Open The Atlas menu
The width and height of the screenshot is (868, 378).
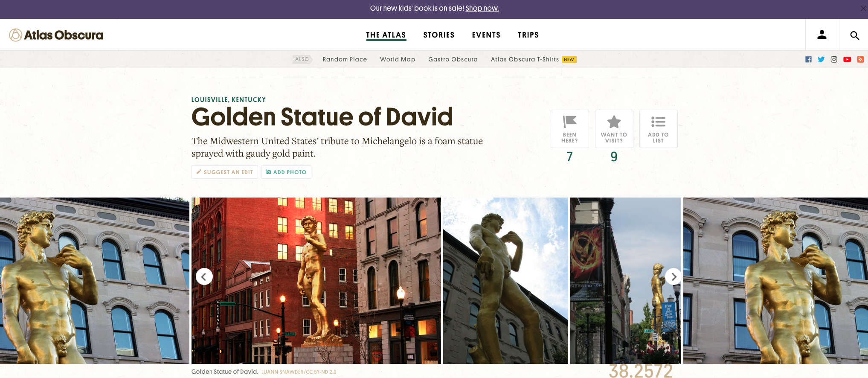click(x=386, y=35)
